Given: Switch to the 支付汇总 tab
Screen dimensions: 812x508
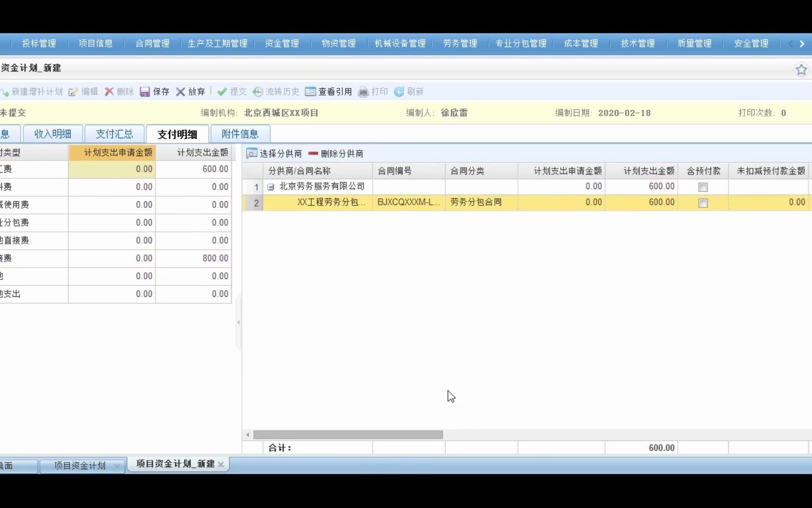Looking at the screenshot, I should pos(114,134).
